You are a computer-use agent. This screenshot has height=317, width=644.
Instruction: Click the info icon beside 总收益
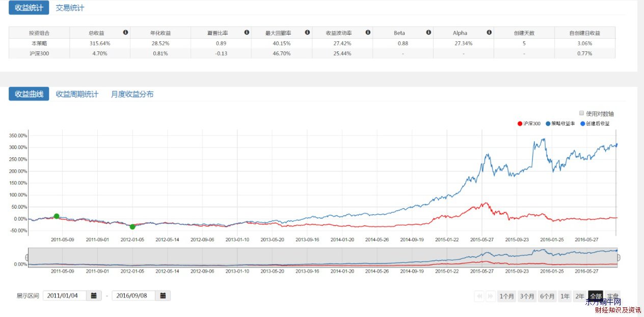pos(125,32)
